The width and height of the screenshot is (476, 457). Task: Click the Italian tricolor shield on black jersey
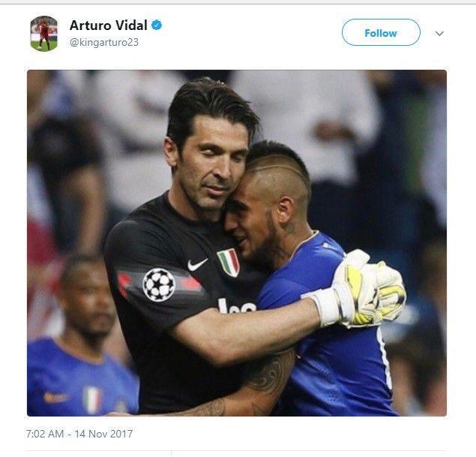pos(229,262)
